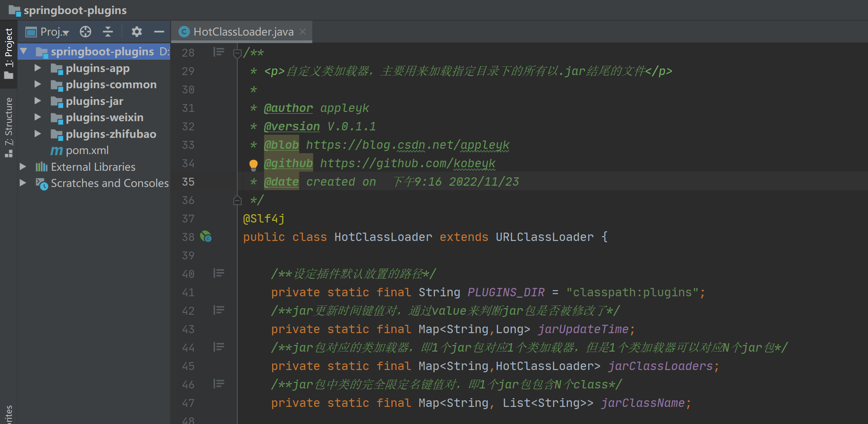This screenshot has width=868, height=424.
Task: Expand External Libraries node
Action: pyautogui.click(x=23, y=167)
